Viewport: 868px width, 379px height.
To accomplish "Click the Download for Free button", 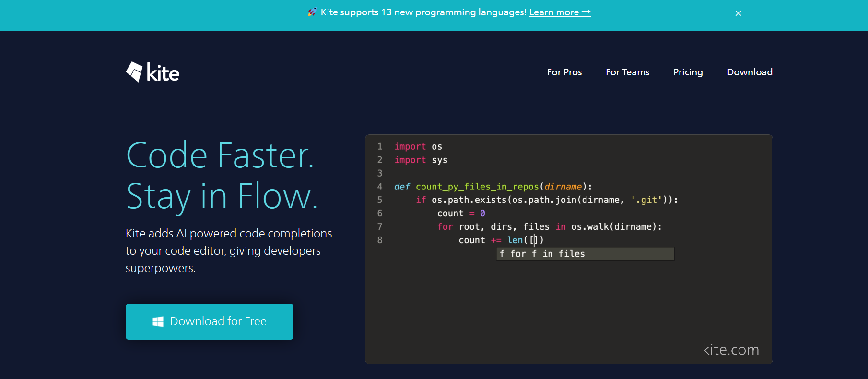I will [x=210, y=321].
